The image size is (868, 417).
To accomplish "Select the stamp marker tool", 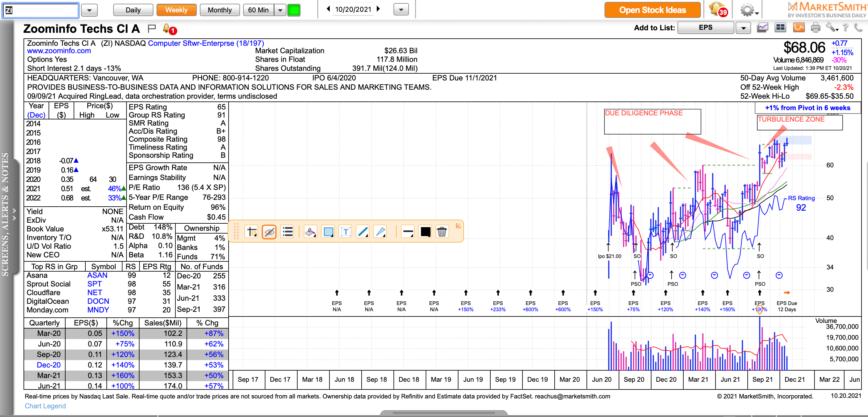I will click(310, 232).
